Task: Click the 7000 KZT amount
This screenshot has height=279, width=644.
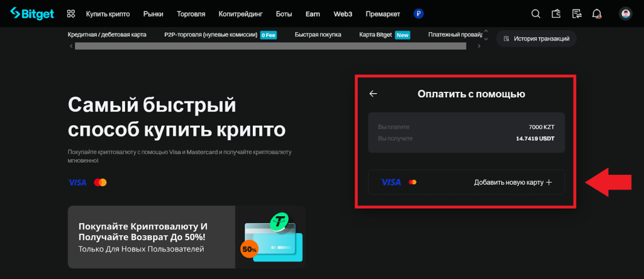Action: tap(541, 127)
